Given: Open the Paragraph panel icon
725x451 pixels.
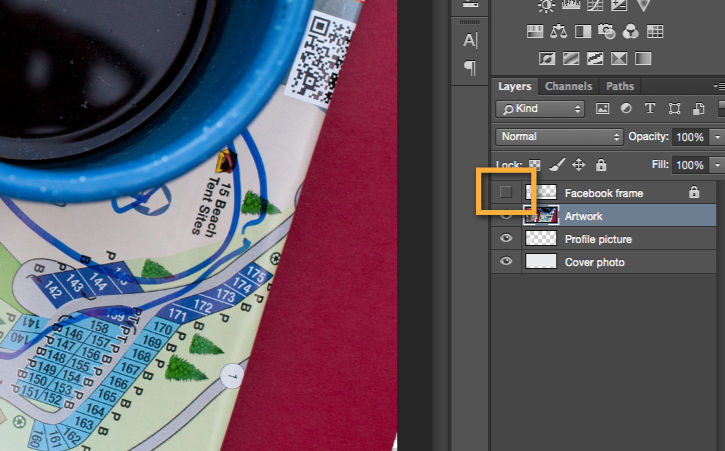Looking at the screenshot, I should point(470,68).
